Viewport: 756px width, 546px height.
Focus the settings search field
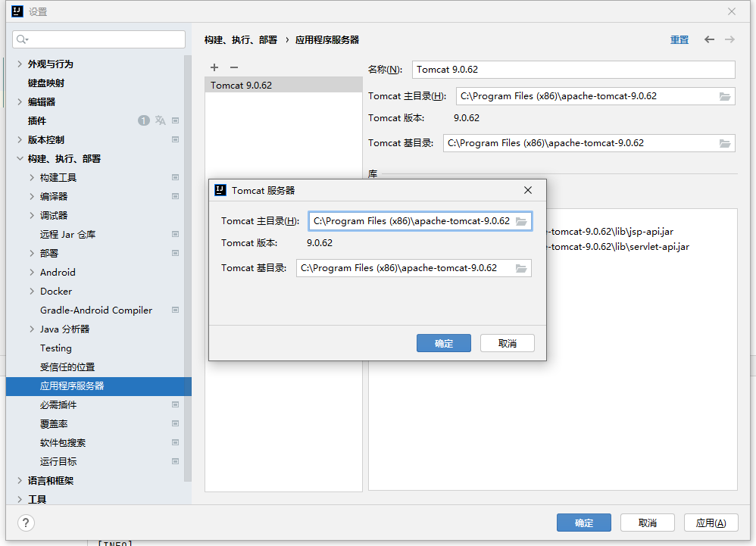click(98, 39)
